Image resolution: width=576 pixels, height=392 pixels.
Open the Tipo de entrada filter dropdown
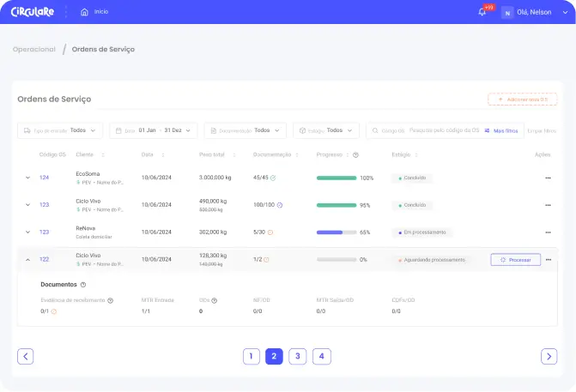pos(60,130)
